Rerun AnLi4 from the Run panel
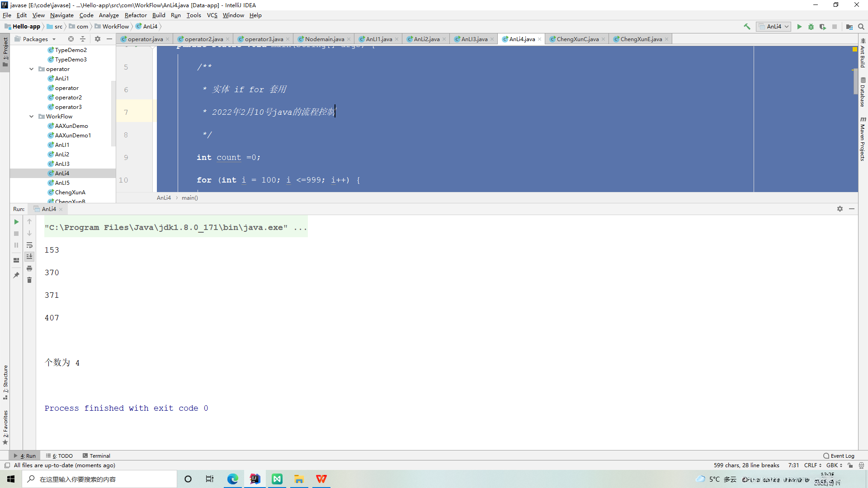Screen dimensions: 868x488 tap(16, 222)
